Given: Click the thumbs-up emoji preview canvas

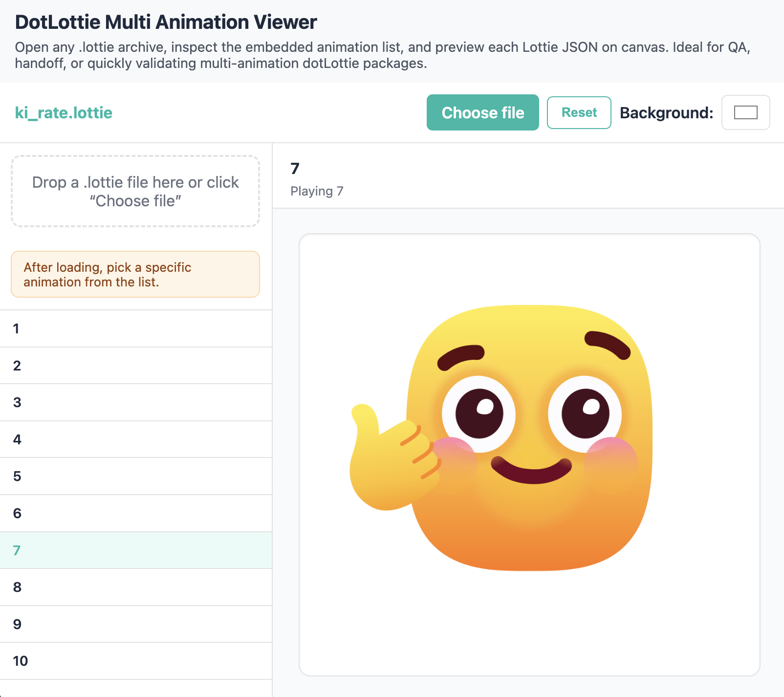Looking at the screenshot, I should click(x=529, y=455).
